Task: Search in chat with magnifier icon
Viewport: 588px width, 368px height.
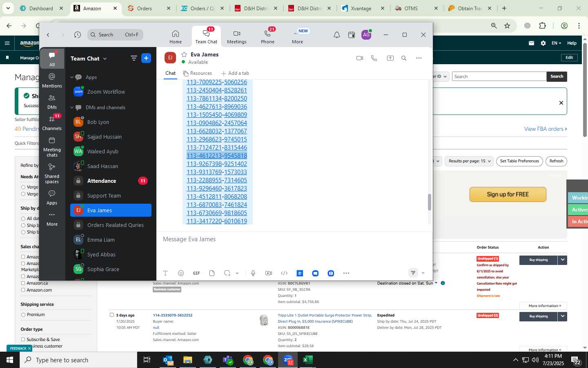Action: tap(404, 58)
